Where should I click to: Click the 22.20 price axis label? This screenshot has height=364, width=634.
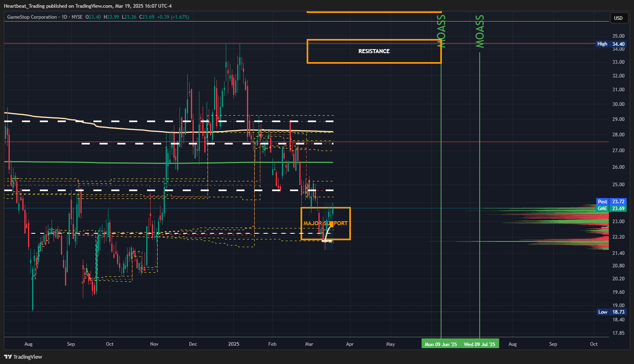click(x=618, y=237)
